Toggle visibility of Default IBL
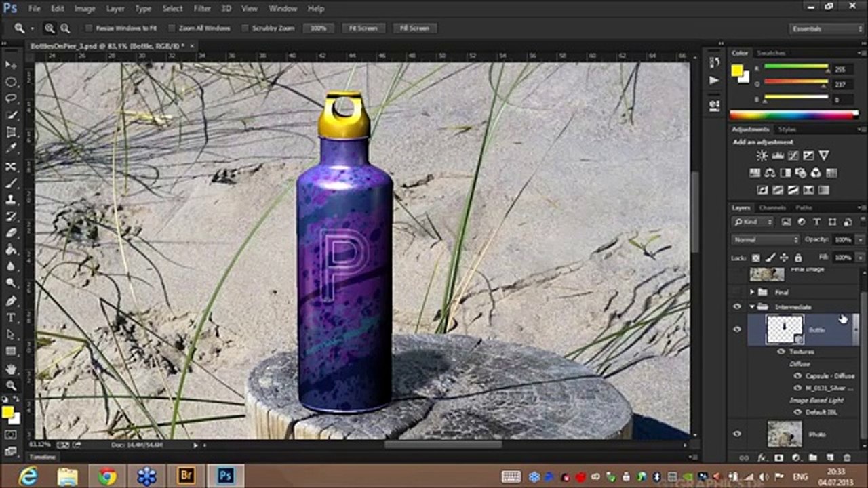 coord(798,412)
